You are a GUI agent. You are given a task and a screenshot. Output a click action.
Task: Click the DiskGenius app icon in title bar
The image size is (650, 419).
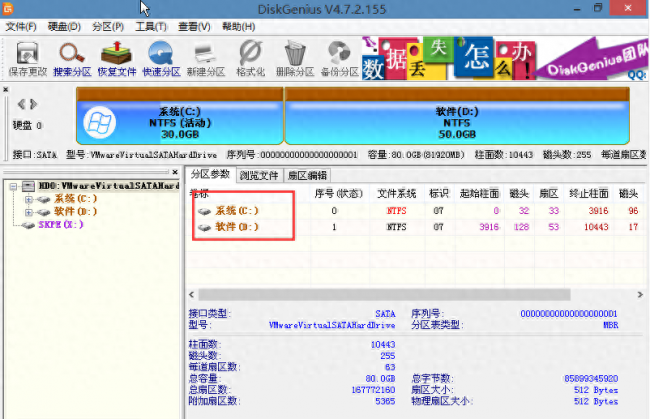pyautogui.click(x=8, y=8)
